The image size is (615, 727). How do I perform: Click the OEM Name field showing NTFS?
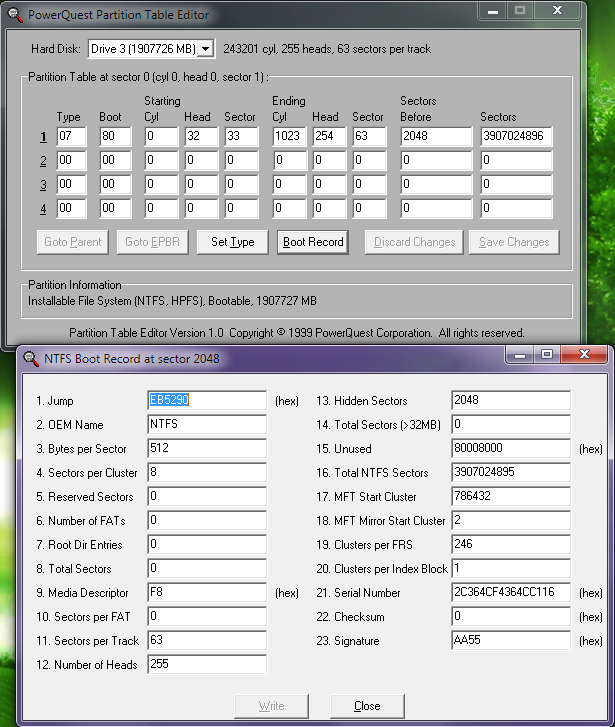point(207,424)
